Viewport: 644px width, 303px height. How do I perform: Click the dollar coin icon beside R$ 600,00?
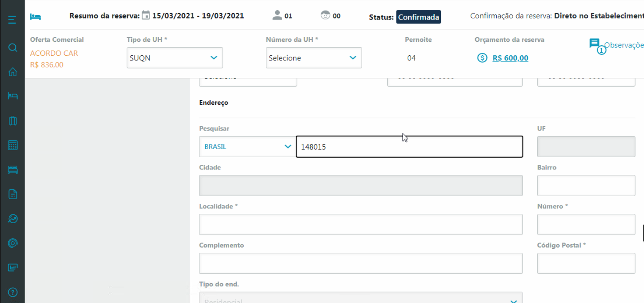(x=482, y=58)
